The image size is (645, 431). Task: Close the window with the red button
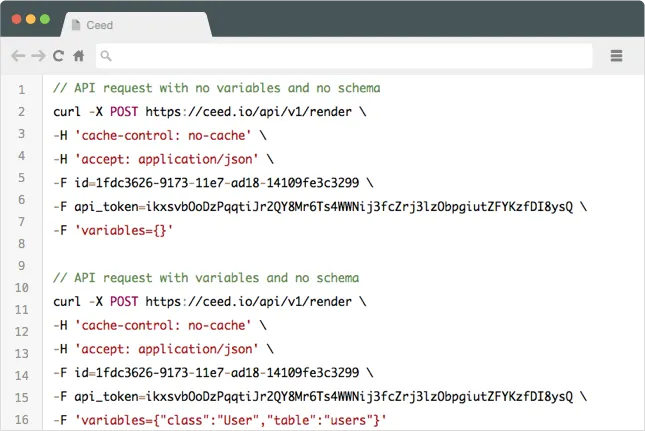(16, 19)
